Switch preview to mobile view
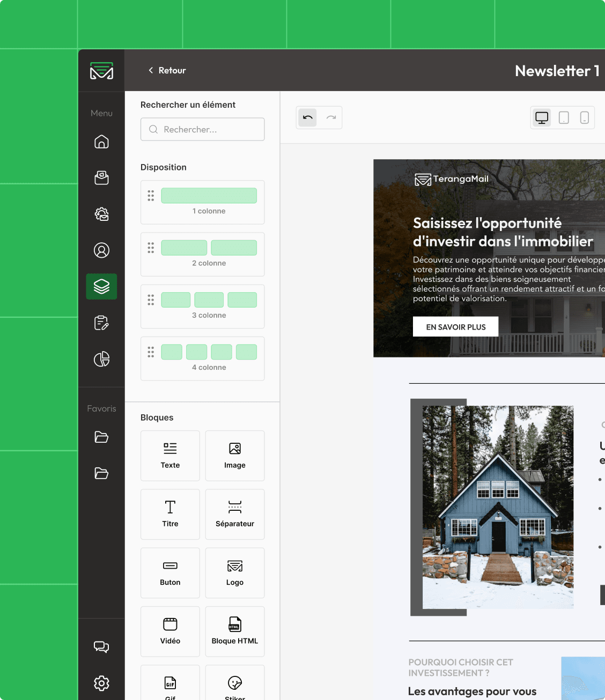The image size is (605, 700). 584,117
